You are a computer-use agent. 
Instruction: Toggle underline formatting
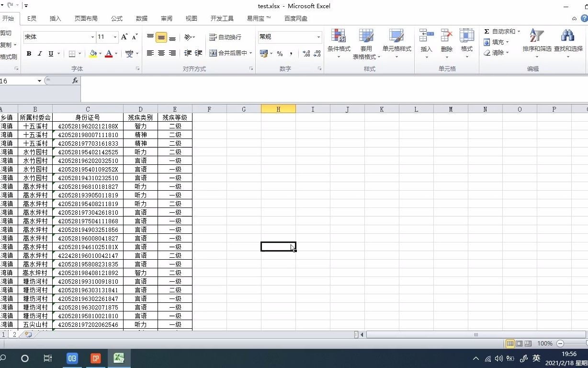51,54
